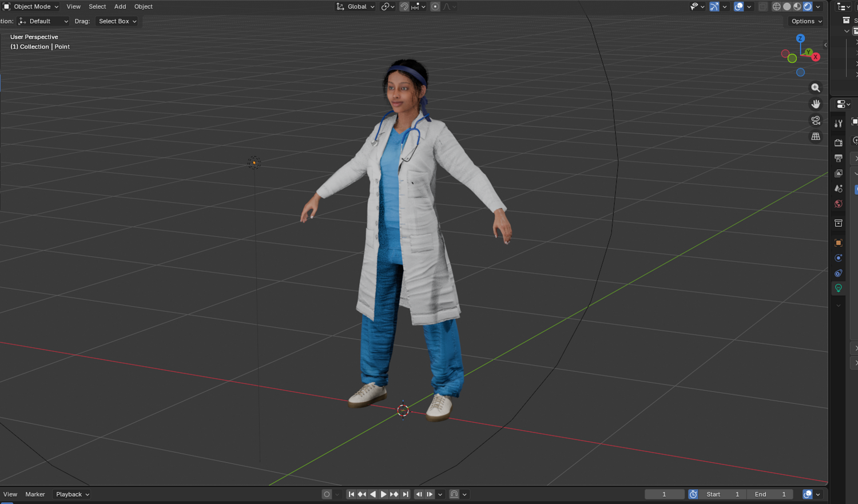This screenshot has width=858, height=504.
Task: Open the Options dropdown
Action: tap(807, 21)
